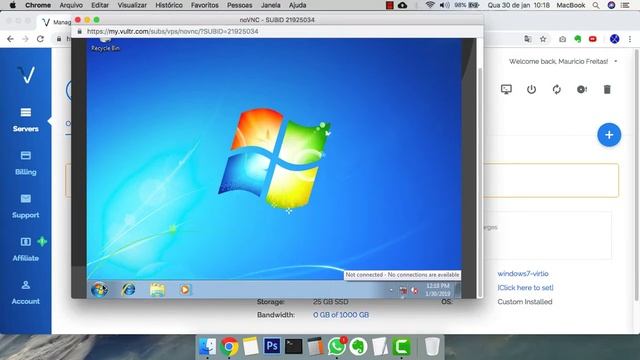Go back in Chrome browser
This screenshot has height=360, width=640.
(x=10, y=39)
